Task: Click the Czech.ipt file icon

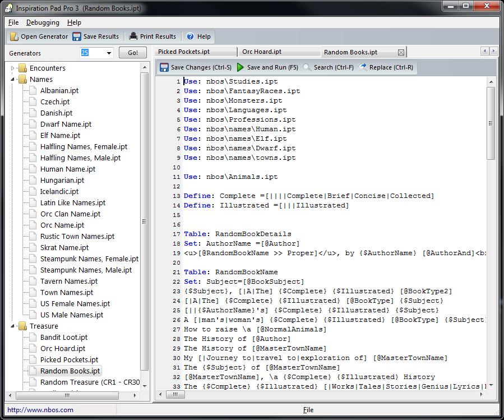Action: click(33, 102)
